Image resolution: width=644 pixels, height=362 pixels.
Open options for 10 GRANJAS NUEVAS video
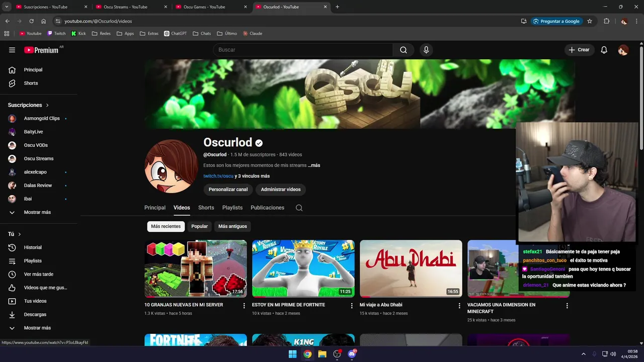click(x=244, y=305)
